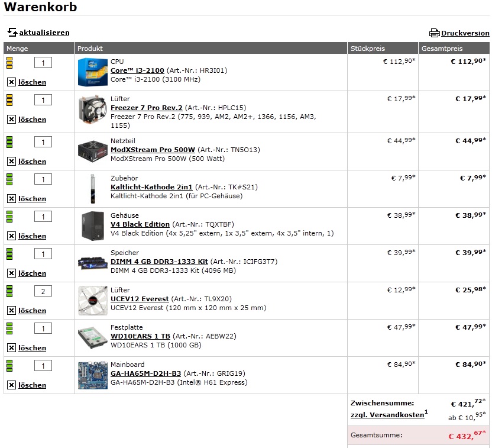The image size is (492, 448).
Task: Click the X delete icon for Kaltlicht-Kathode 2in1
Action: coord(11,199)
